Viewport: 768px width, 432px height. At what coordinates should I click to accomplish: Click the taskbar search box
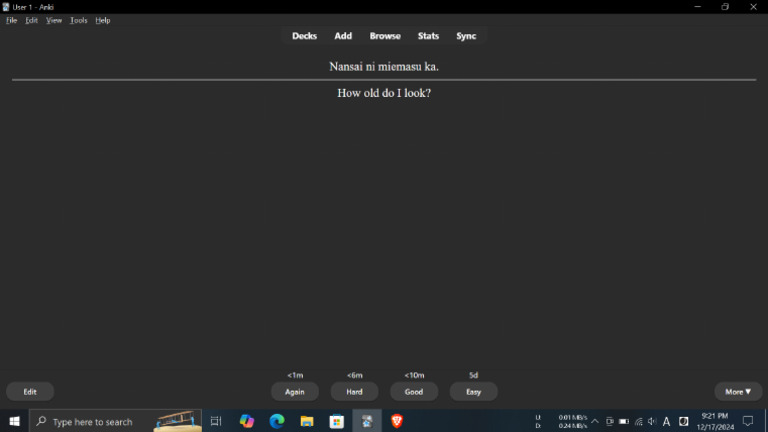pyautogui.click(x=116, y=421)
